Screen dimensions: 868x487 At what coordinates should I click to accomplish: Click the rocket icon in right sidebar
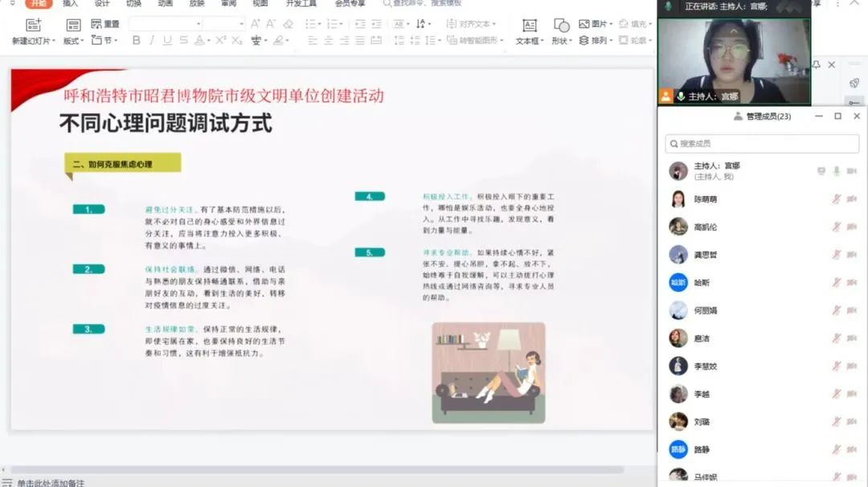(x=855, y=83)
